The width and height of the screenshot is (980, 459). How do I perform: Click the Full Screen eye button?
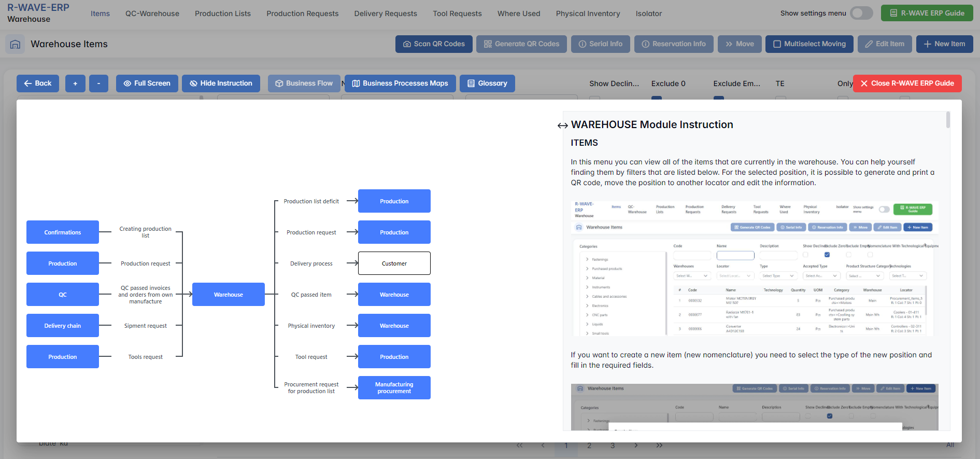pyautogui.click(x=147, y=84)
